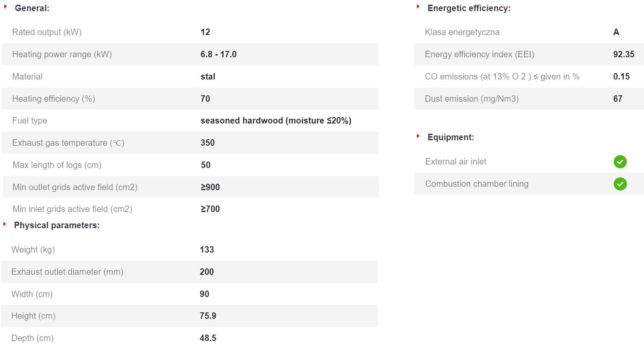Click the red arrow beside General heading
This screenshot has height=350, width=644.
pos(6,6)
